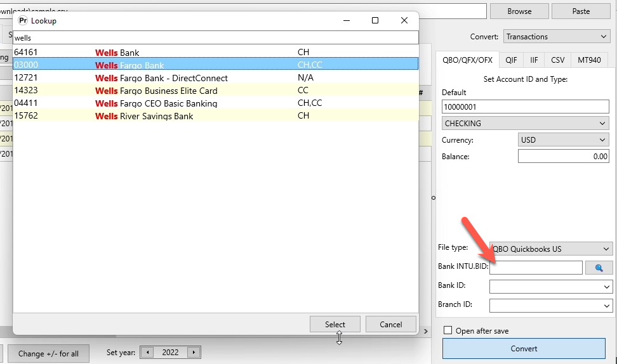Click the Cancel button in Lookup
Viewport: 617px width, 364px height.
click(391, 324)
